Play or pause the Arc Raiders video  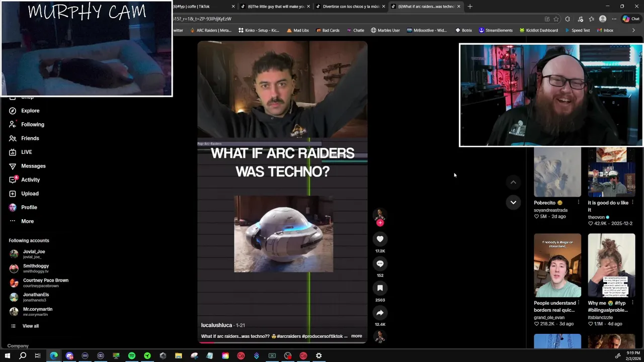[282, 191]
